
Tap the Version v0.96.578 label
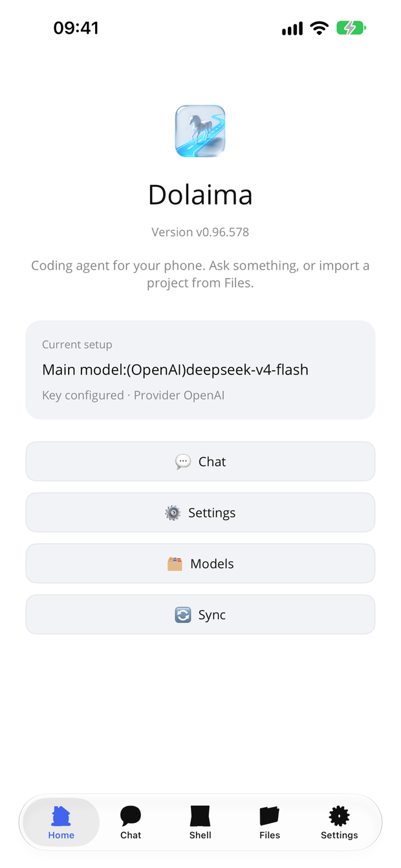tap(200, 232)
